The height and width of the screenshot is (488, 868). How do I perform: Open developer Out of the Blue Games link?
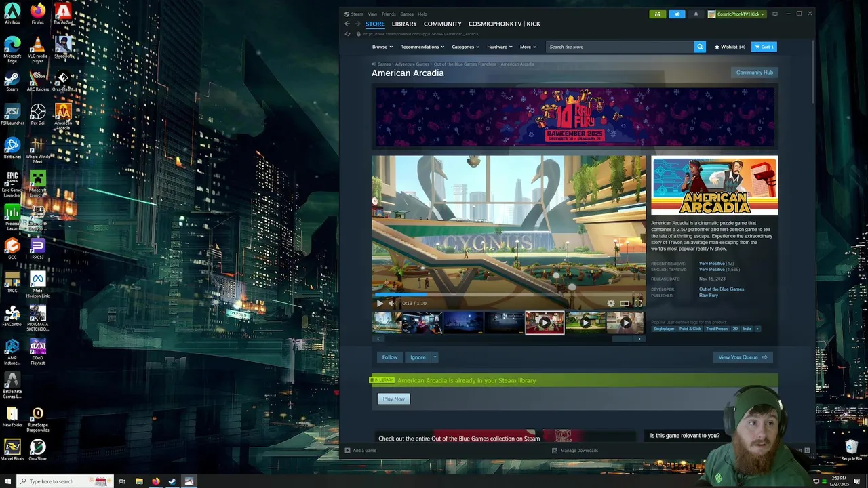click(722, 289)
